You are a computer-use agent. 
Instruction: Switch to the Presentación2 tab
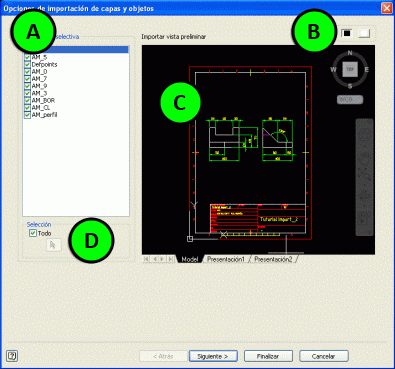tap(273, 259)
